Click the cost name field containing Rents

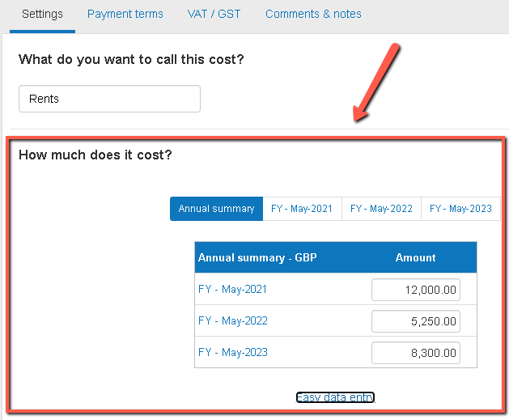(x=109, y=99)
